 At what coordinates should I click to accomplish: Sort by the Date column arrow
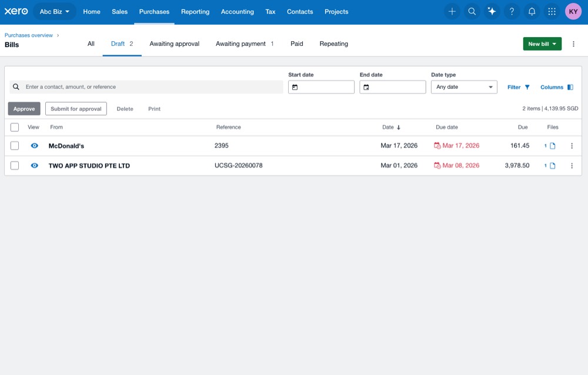point(399,127)
